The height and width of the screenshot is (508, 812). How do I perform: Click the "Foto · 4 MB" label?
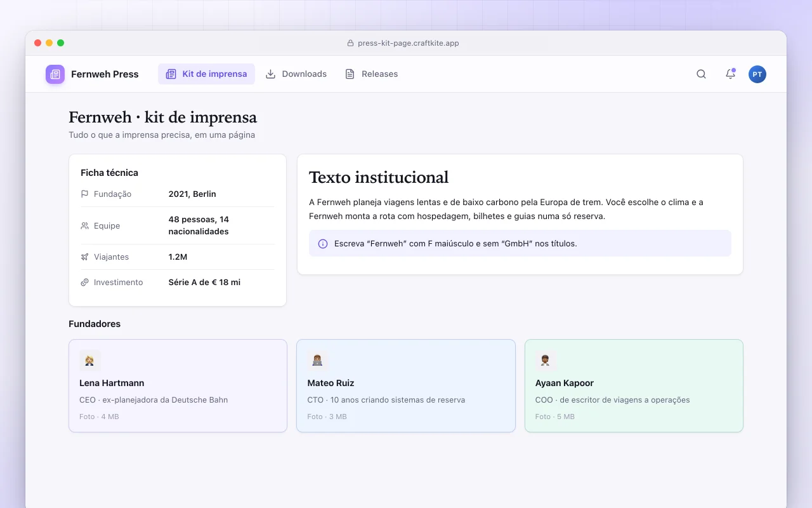(x=99, y=417)
